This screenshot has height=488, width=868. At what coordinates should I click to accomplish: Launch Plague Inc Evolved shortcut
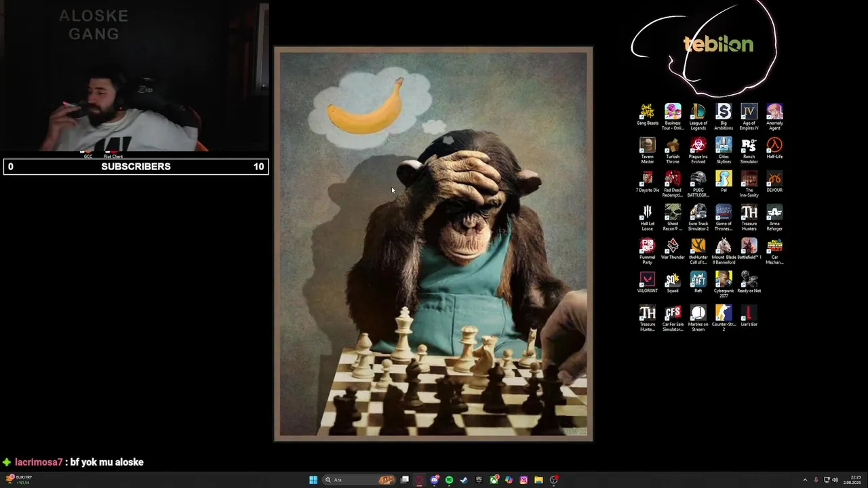point(698,150)
